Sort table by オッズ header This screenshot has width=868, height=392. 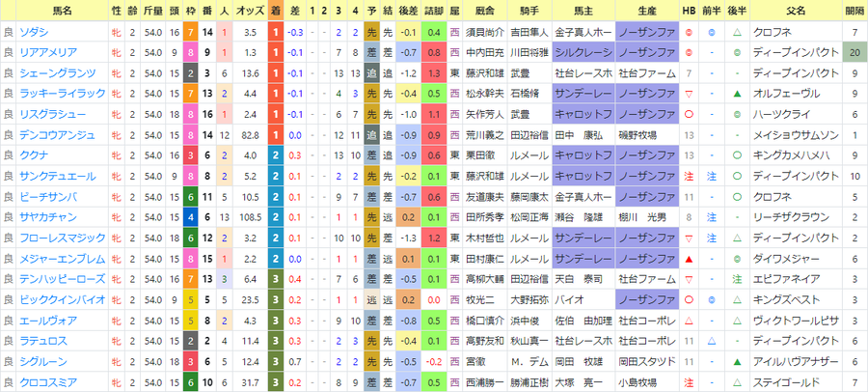coord(250,11)
